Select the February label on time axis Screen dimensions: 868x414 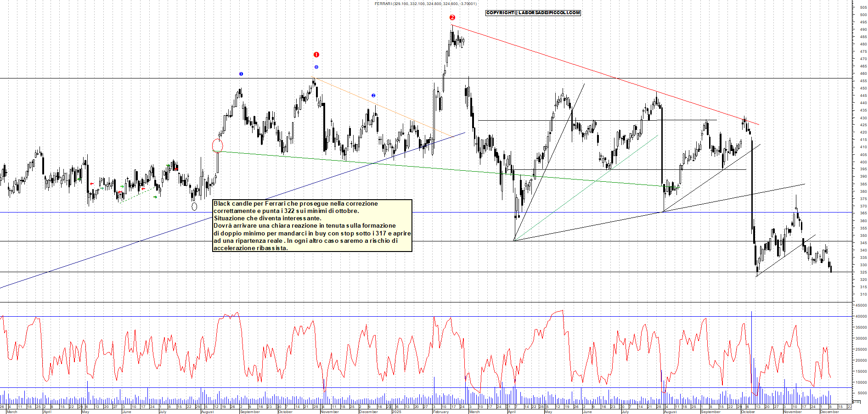(441, 412)
